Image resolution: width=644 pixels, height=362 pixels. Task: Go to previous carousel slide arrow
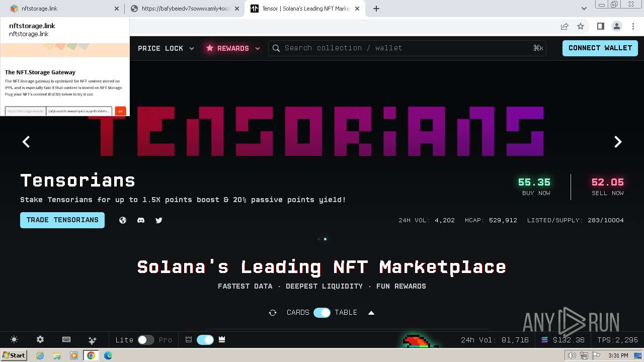click(26, 142)
